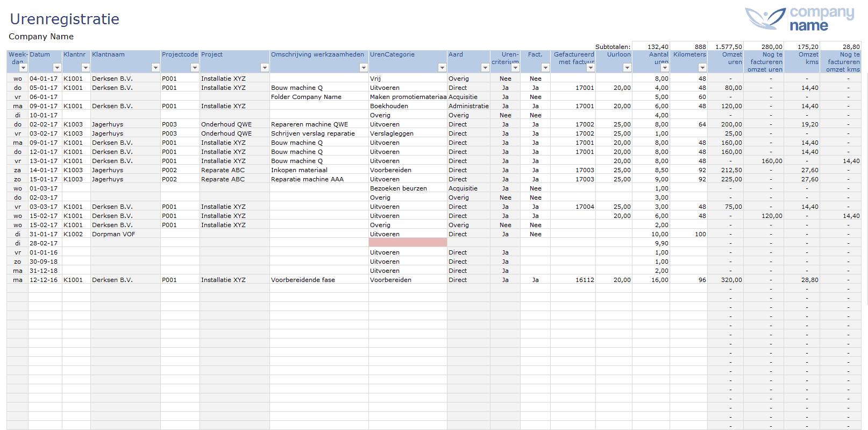Screen dimensions: 868x430
Task: Select date cell 14-01-17
Action: pyautogui.click(x=45, y=170)
